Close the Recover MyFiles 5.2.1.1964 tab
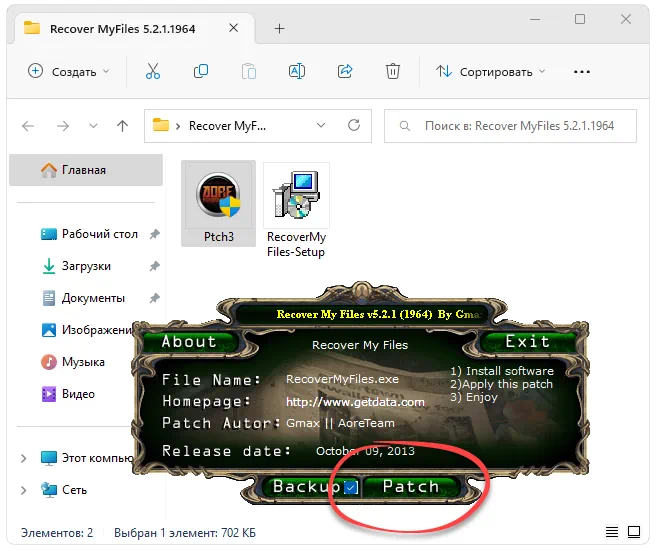This screenshot has height=551, width=656. click(x=234, y=28)
